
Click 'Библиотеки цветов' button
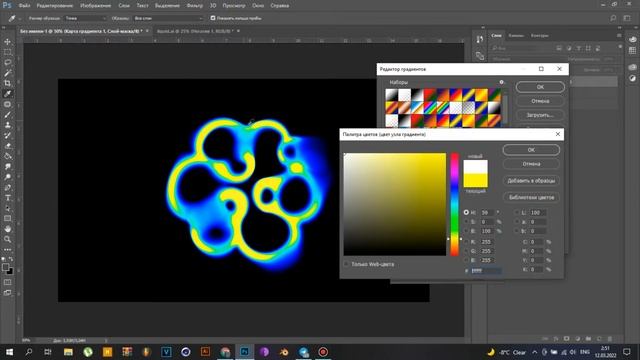(x=531, y=197)
